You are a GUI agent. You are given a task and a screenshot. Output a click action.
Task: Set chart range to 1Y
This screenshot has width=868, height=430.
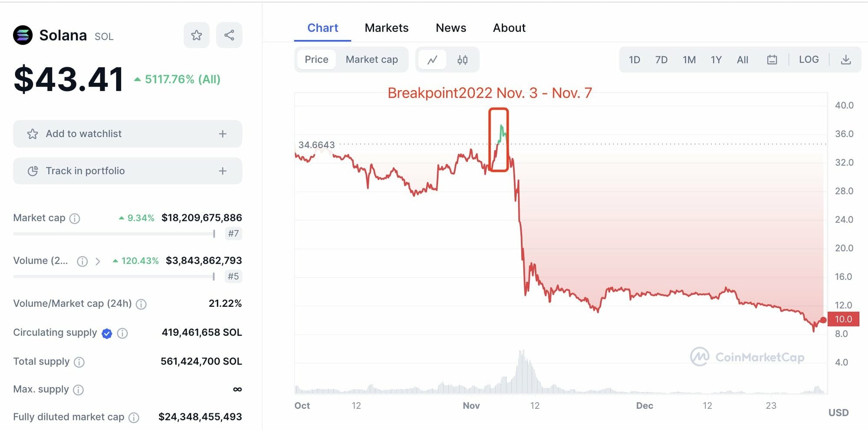[716, 60]
